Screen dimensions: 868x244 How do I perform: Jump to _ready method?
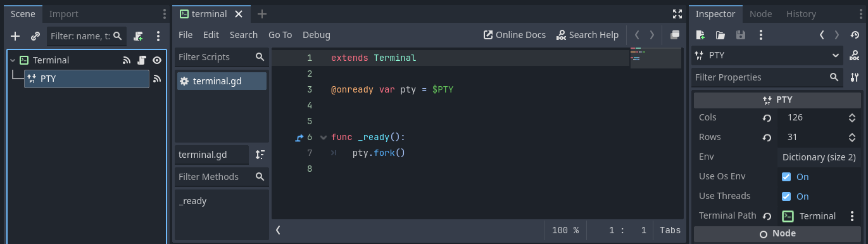pyautogui.click(x=192, y=201)
